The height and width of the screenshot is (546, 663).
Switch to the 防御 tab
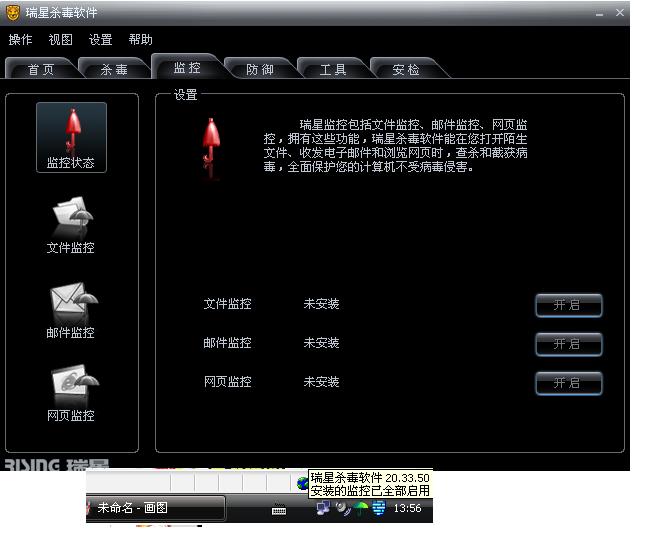tap(260, 69)
